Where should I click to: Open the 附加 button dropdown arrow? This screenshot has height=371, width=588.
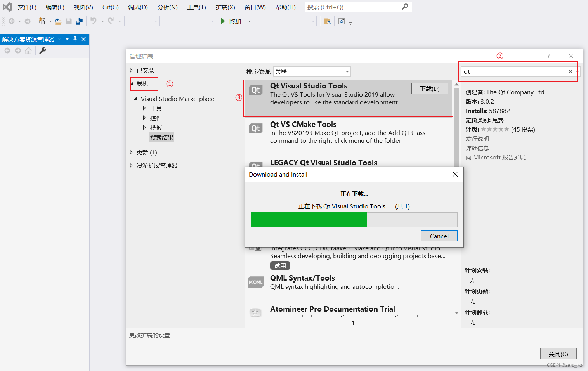pos(250,21)
